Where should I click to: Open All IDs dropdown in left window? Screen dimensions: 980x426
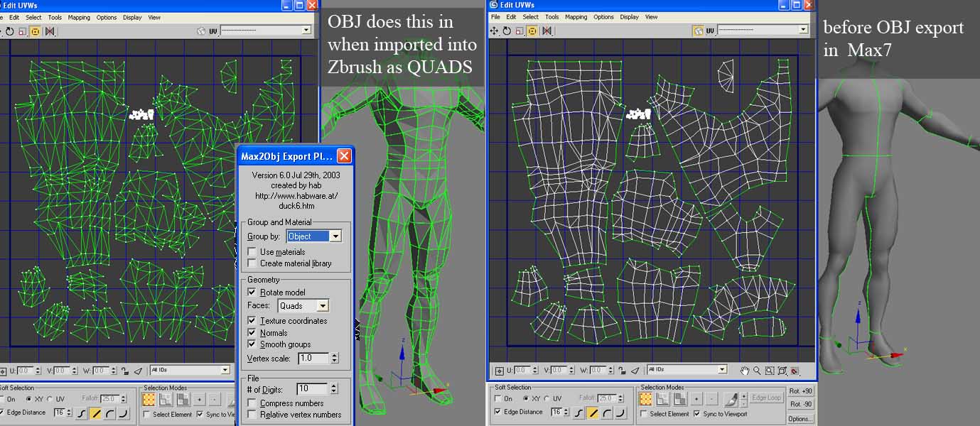190,370
